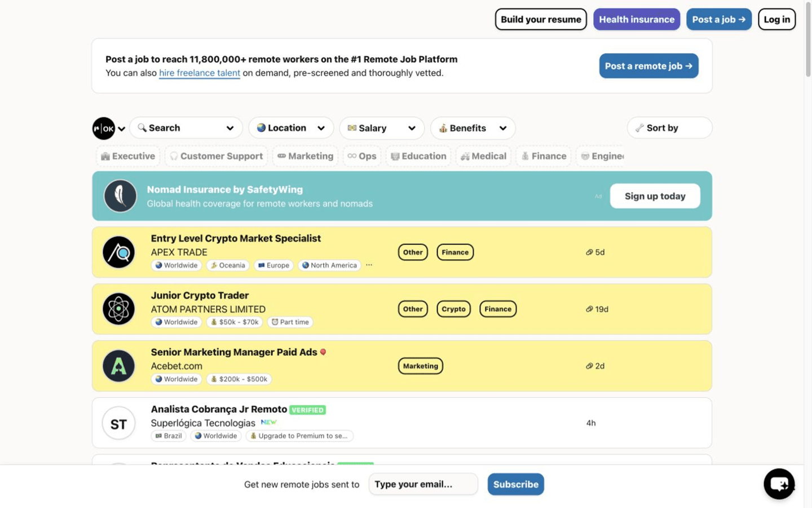Click the Superlógica Tecnologias company name
Screen dimensions: 812x508
pyautogui.click(x=203, y=423)
